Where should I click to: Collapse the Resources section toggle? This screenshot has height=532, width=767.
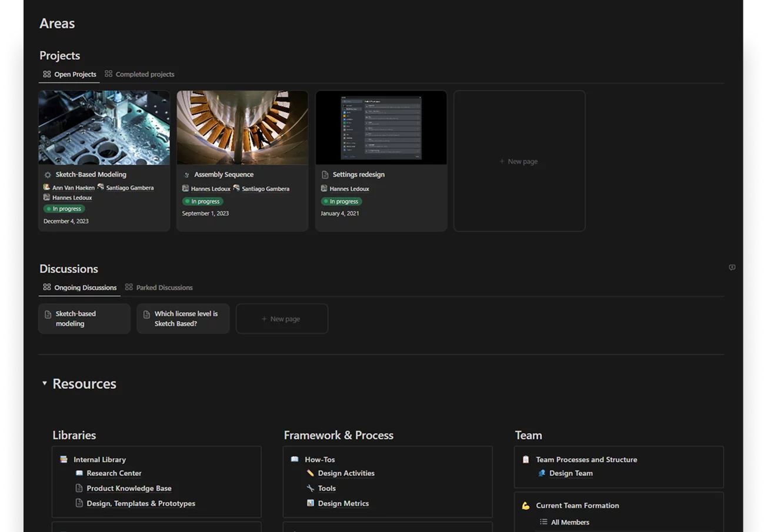point(44,384)
